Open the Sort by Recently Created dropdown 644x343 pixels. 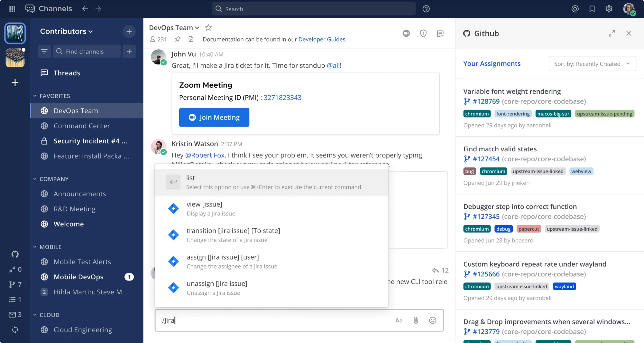592,63
